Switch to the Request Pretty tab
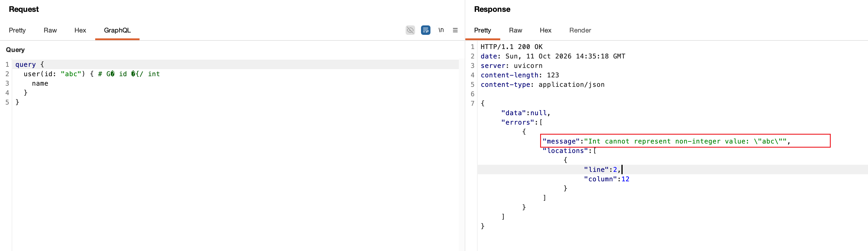Screen dimensions: 868x251 point(17,30)
